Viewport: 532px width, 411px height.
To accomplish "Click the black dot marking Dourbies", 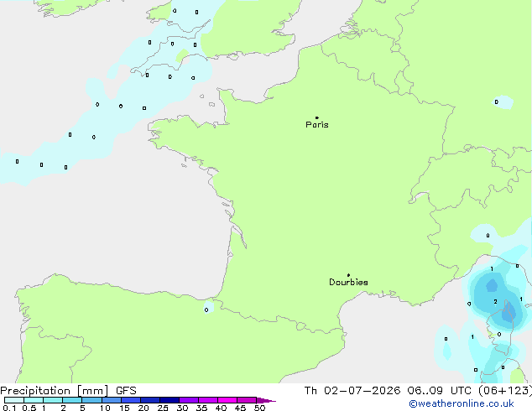I will click(x=348, y=275).
